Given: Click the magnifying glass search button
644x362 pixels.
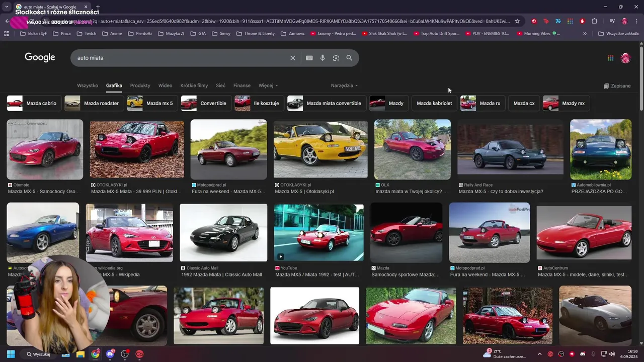Looking at the screenshot, I should tap(349, 58).
